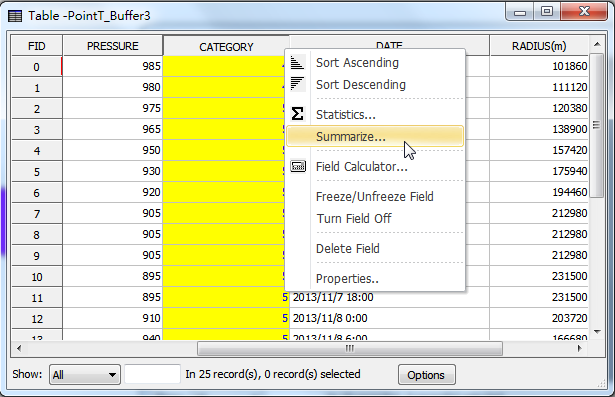Click radius cell 138900
Screen dimensions: 615x397
pos(539,129)
